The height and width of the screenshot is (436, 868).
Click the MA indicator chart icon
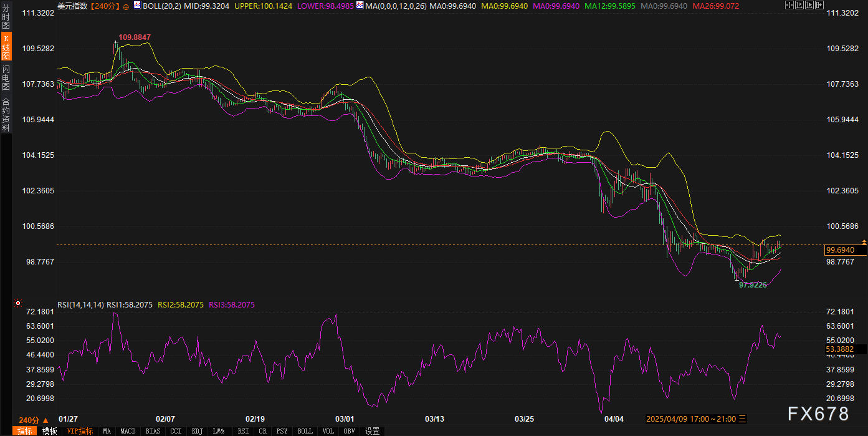pos(360,5)
